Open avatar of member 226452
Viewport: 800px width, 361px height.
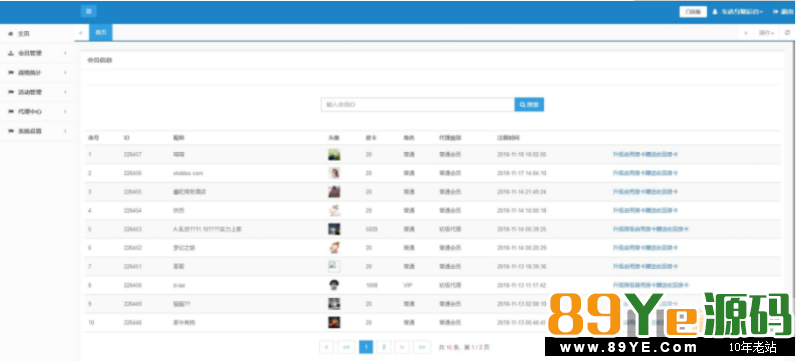click(334, 248)
